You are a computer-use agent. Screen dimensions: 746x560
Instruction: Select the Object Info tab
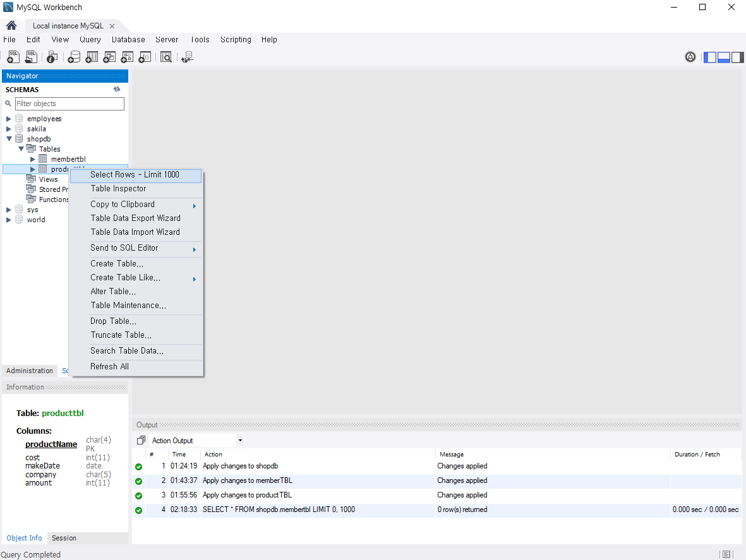click(24, 538)
